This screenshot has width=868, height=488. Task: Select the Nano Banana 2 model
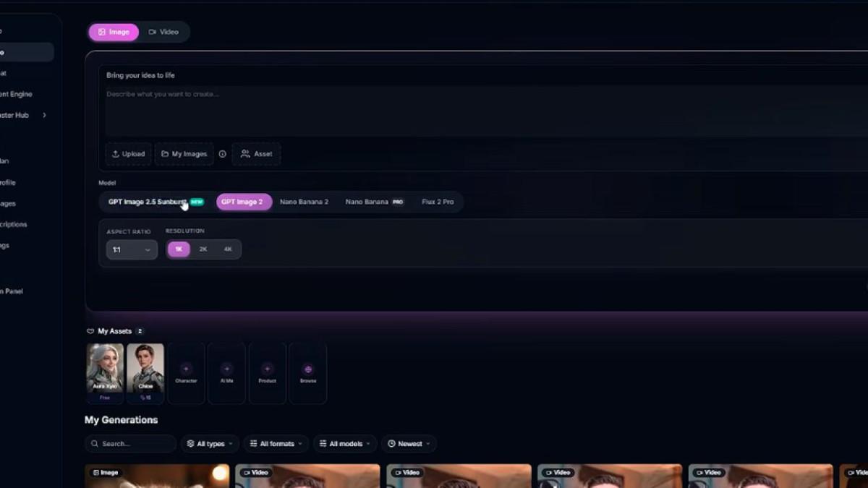(x=304, y=202)
